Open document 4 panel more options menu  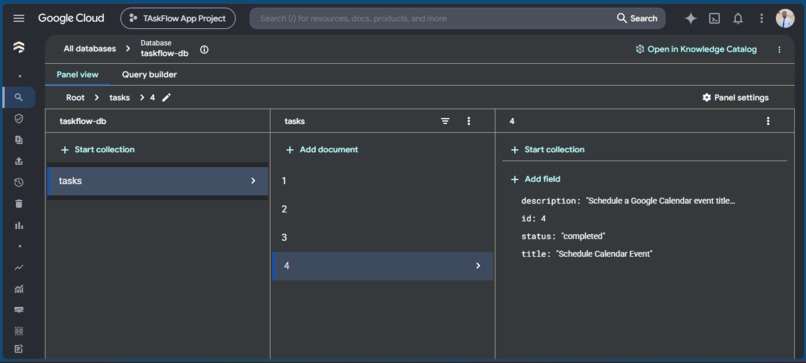[768, 121]
